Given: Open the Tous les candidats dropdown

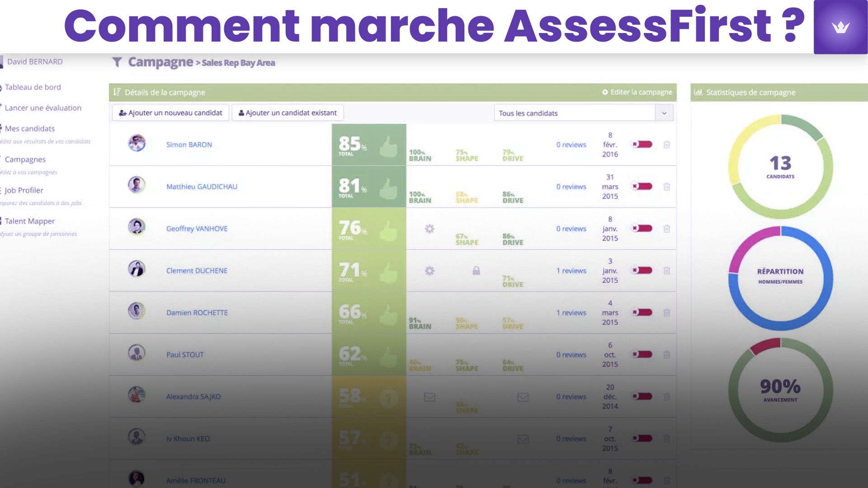Looking at the screenshot, I should click(x=584, y=113).
